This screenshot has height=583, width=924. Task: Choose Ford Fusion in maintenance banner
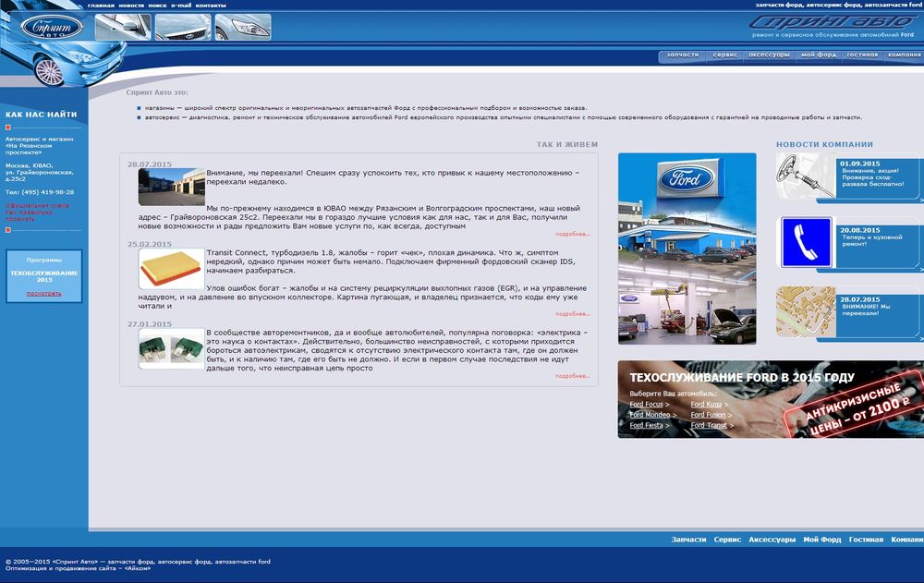711,415
